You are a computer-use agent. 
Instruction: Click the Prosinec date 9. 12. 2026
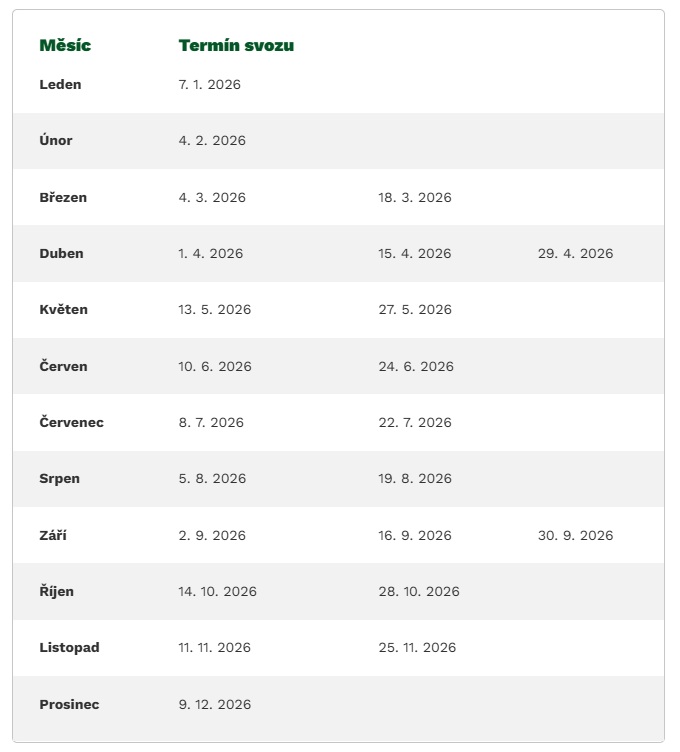tap(215, 704)
